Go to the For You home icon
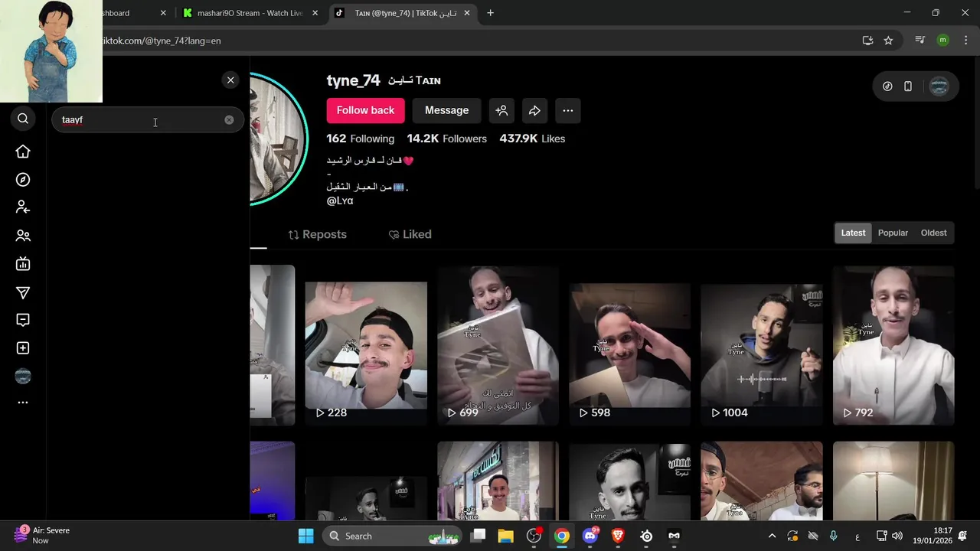Image resolution: width=980 pixels, height=551 pixels. click(x=23, y=152)
